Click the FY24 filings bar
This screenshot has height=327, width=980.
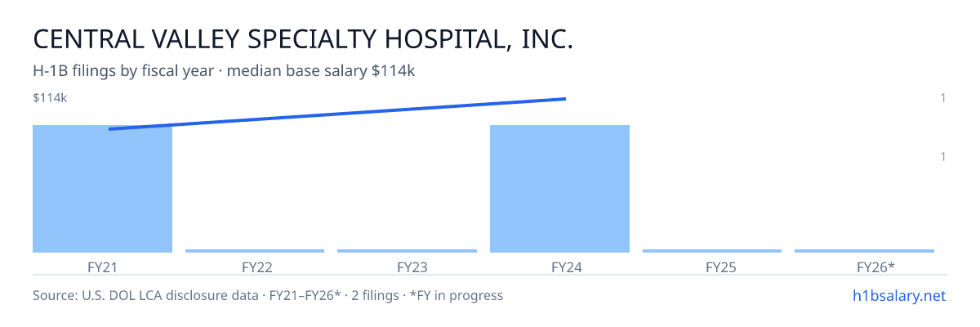coord(559,189)
